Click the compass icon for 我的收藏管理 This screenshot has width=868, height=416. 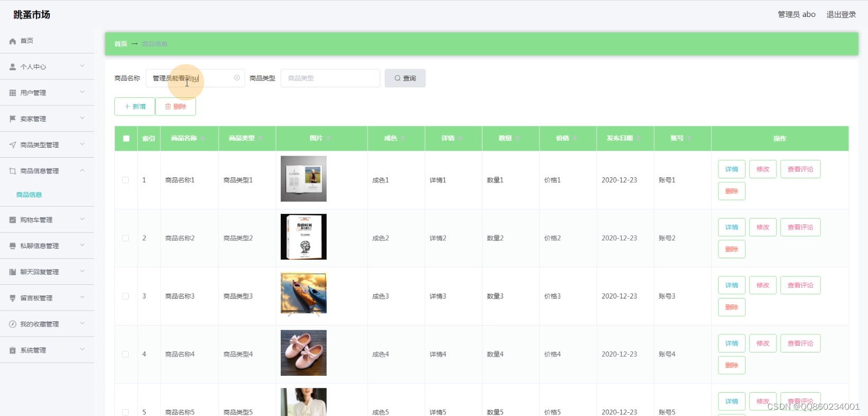click(13, 324)
